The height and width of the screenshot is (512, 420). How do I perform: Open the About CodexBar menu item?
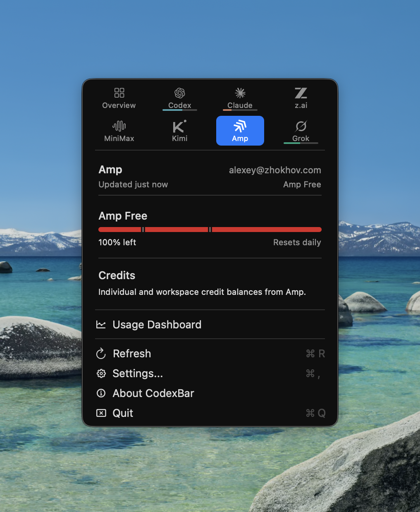point(210,393)
